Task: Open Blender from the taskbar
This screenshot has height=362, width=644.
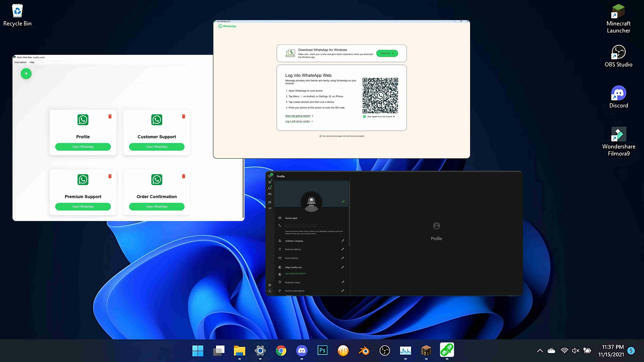Action: 364,351
